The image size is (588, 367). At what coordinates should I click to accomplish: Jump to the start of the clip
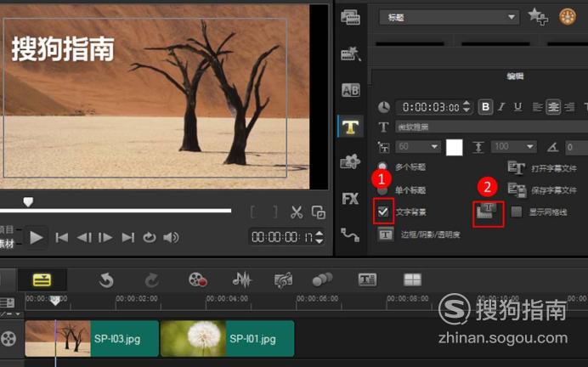tap(61, 238)
